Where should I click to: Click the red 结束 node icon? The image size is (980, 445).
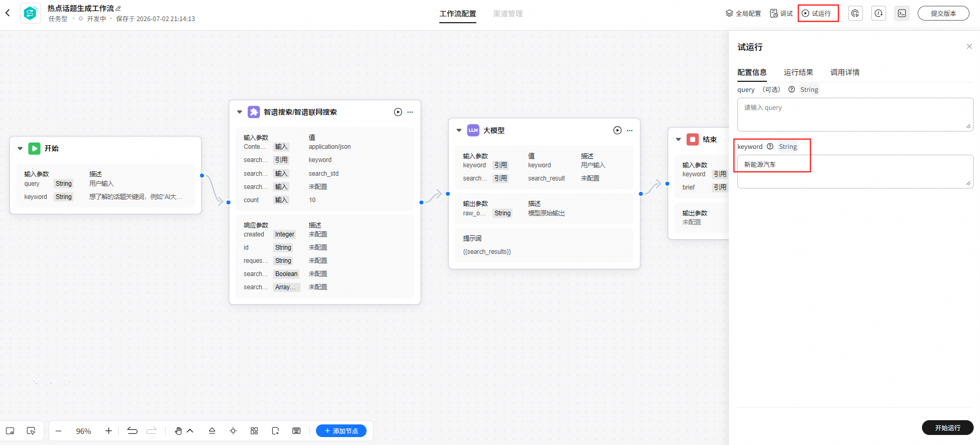click(x=693, y=139)
